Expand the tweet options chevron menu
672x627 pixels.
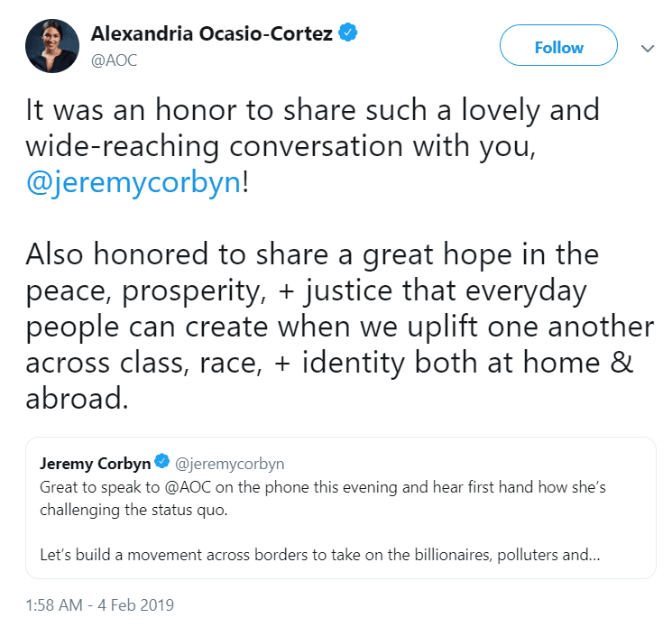(647, 49)
